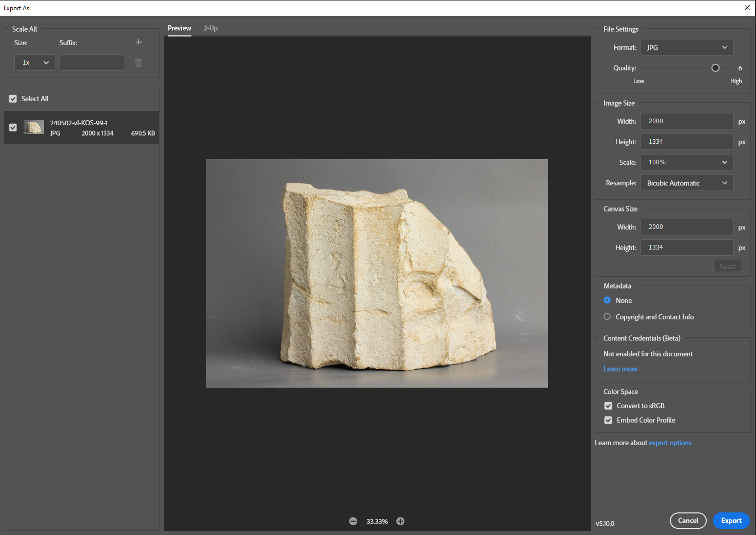
Task: Select Copyright and Contact Info metadata
Action: pyautogui.click(x=607, y=317)
